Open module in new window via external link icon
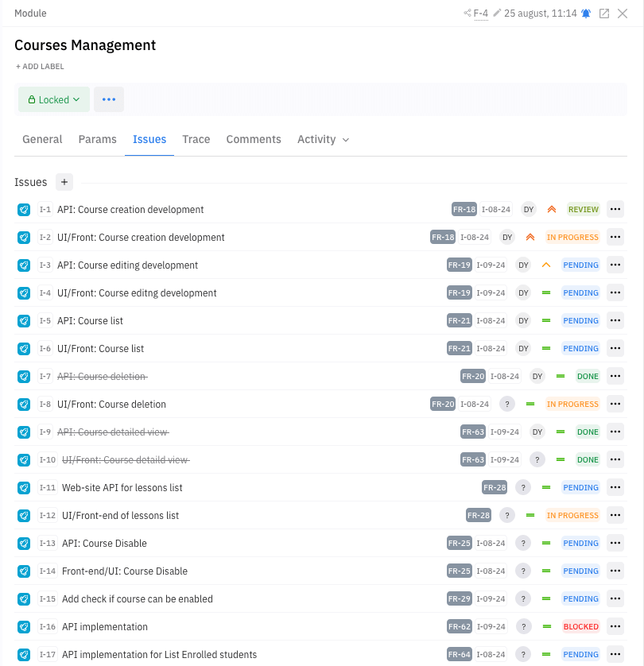 tap(604, 13)
